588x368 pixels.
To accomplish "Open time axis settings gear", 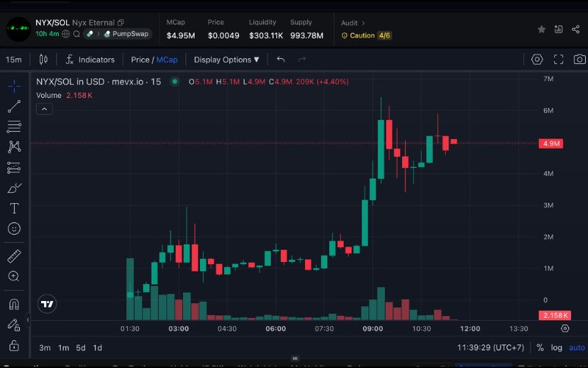I will coord(564,328).
